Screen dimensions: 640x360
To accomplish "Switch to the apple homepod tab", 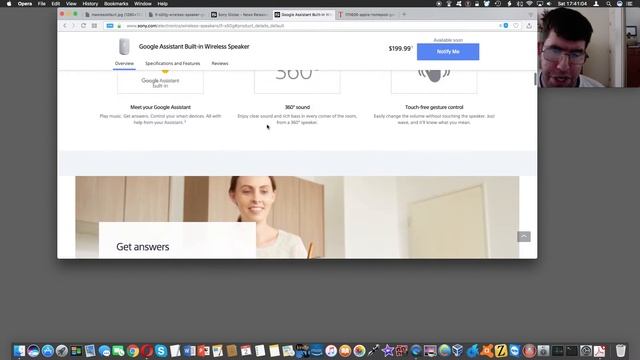I will click(367, 14).
